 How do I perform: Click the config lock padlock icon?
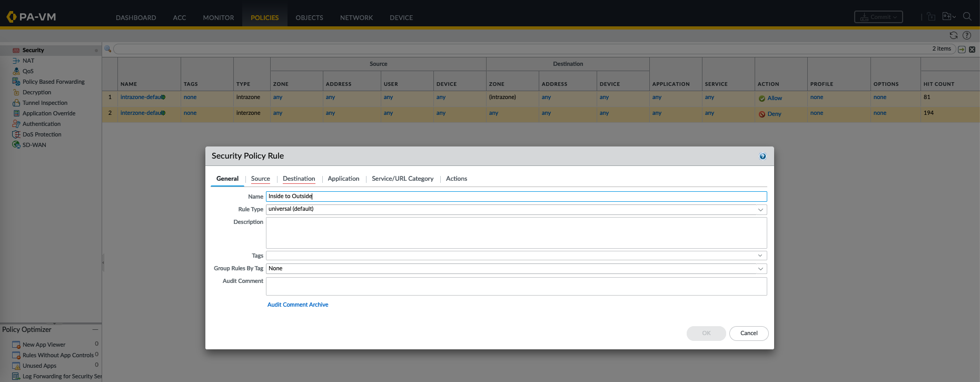[931, 17]
